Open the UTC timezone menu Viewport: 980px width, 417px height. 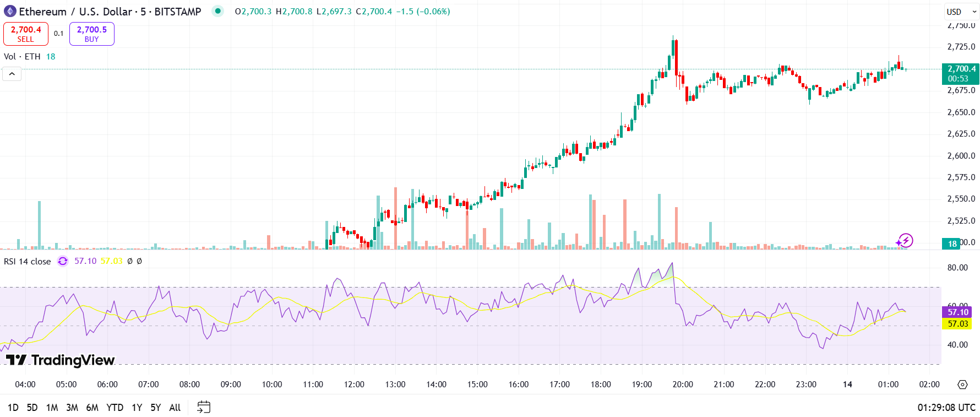[x=946, y=408]
